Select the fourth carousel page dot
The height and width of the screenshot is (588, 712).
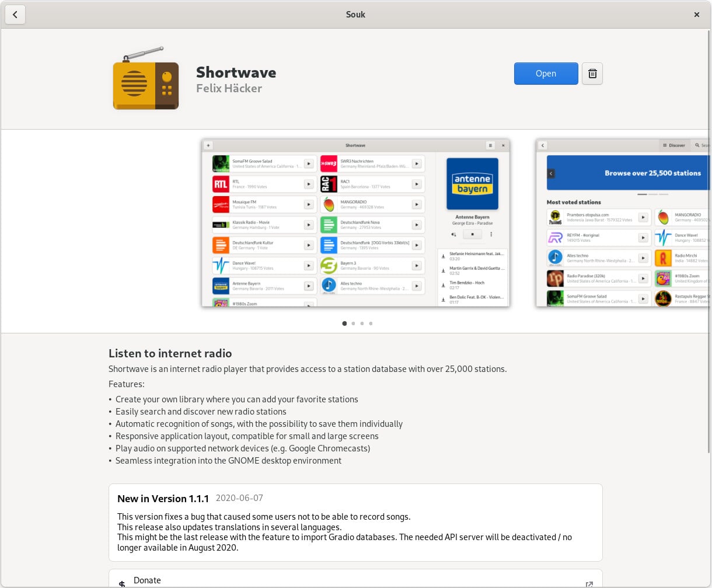[x=371, y=323]
